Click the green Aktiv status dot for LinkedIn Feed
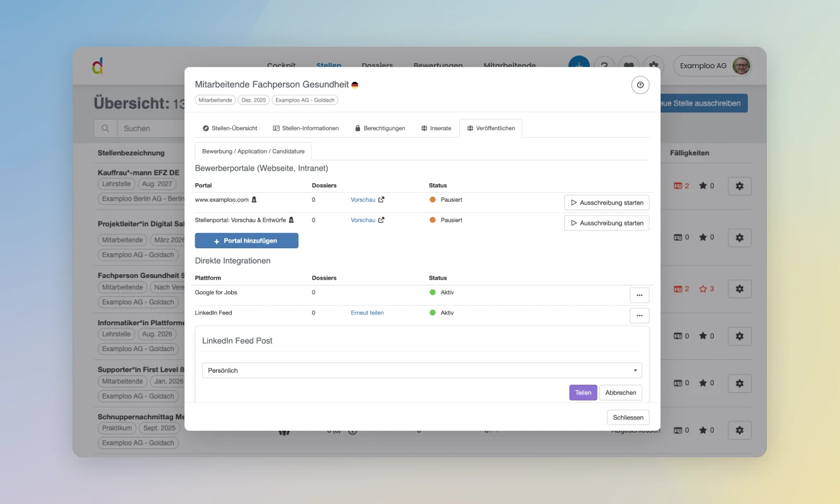This screenshot has height=504, width=840. click(x=433, y=313)
